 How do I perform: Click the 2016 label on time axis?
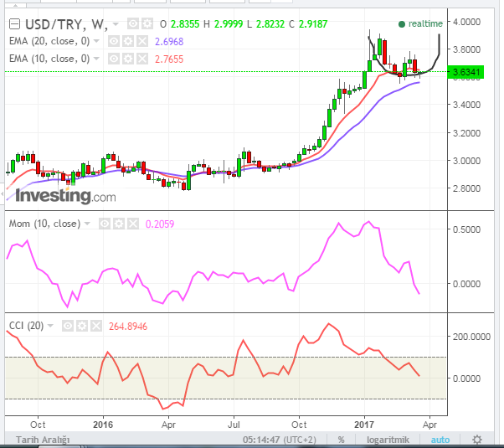point(103,425)
